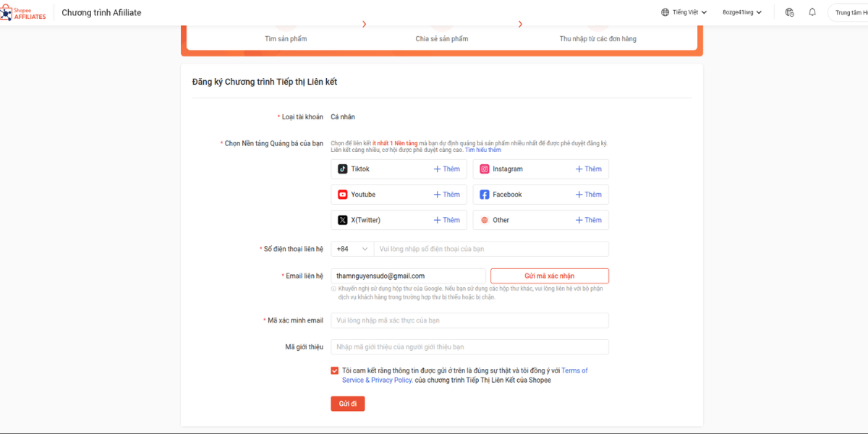Click the Instagram platform icon
Viewport: 868px width, 434px height.
pos(485,169)
